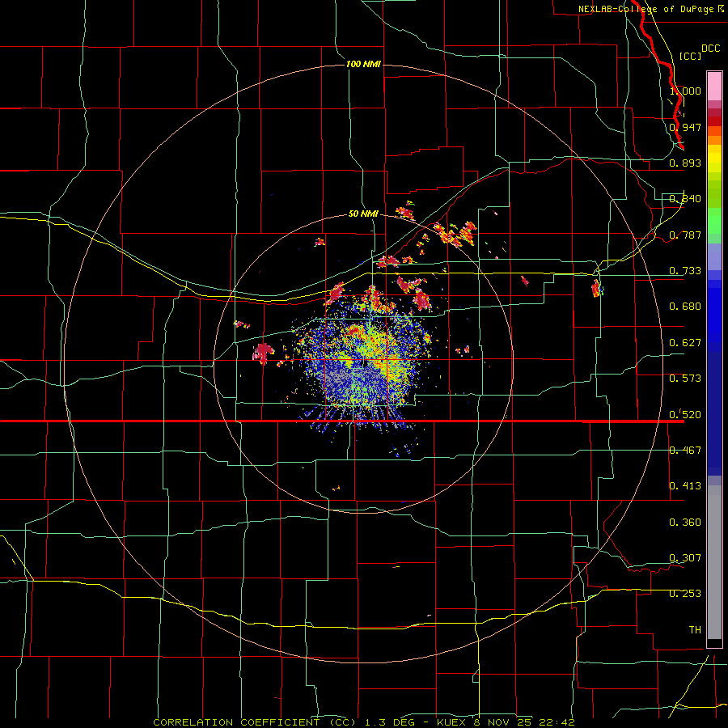Click the radar site center marker
This screenshot has width=728, height=728.
point(365,362)
